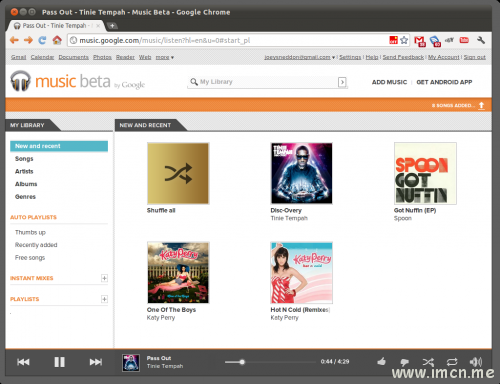Open the Free songs auto playlist
This screenshot has height=384, width=500.
click(x=30, y=258)
